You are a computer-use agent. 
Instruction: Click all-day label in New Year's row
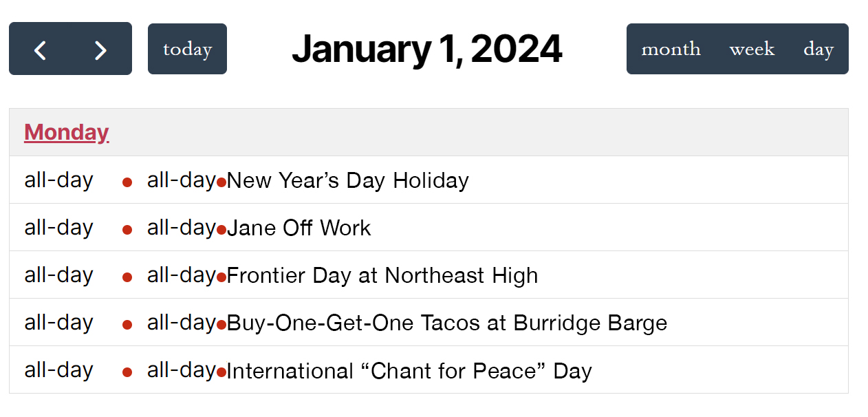58,180
